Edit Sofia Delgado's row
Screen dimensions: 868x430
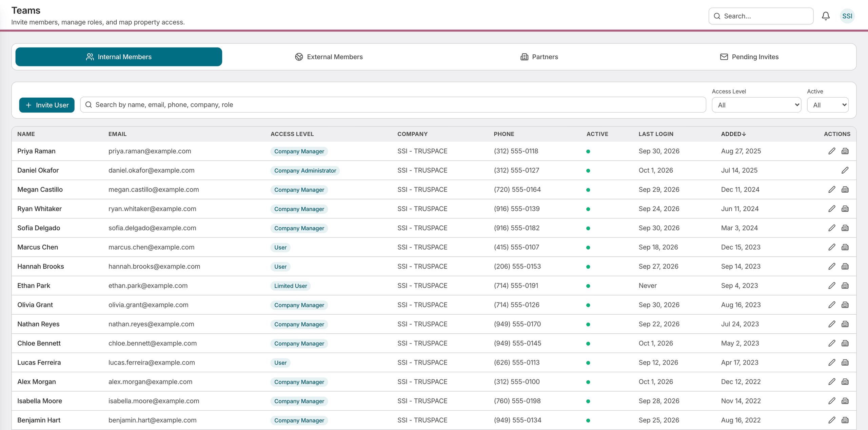(x=832, y=228)
